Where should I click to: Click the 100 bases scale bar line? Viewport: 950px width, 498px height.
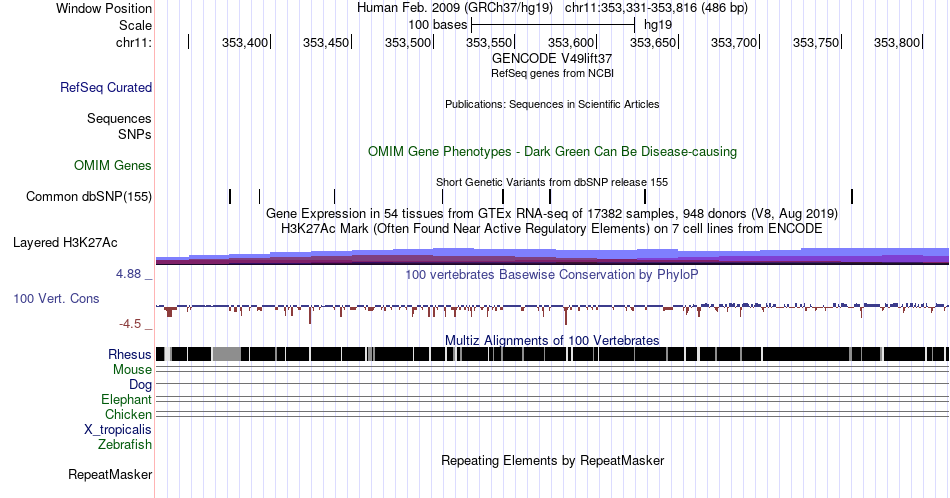(553, 25)
